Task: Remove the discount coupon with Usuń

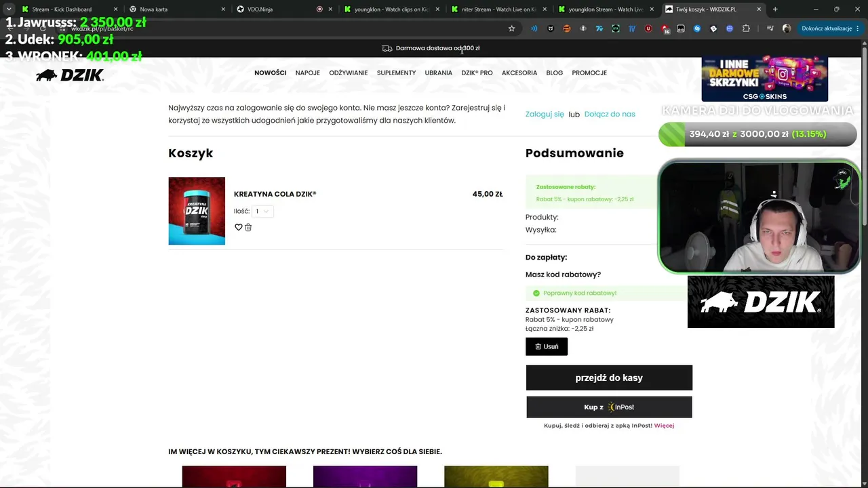Action: (547, 346)
